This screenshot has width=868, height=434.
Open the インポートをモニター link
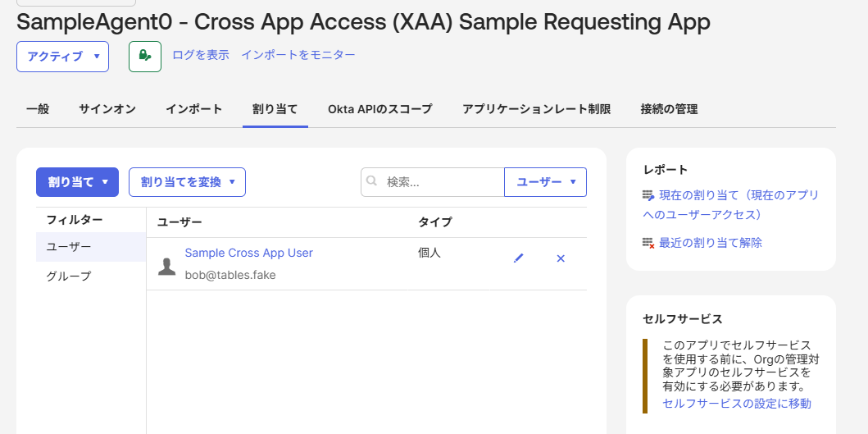click(298, 55)
